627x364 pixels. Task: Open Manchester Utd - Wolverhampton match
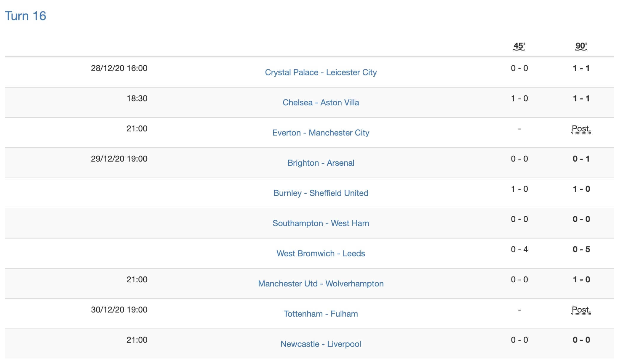click(321, 284)
